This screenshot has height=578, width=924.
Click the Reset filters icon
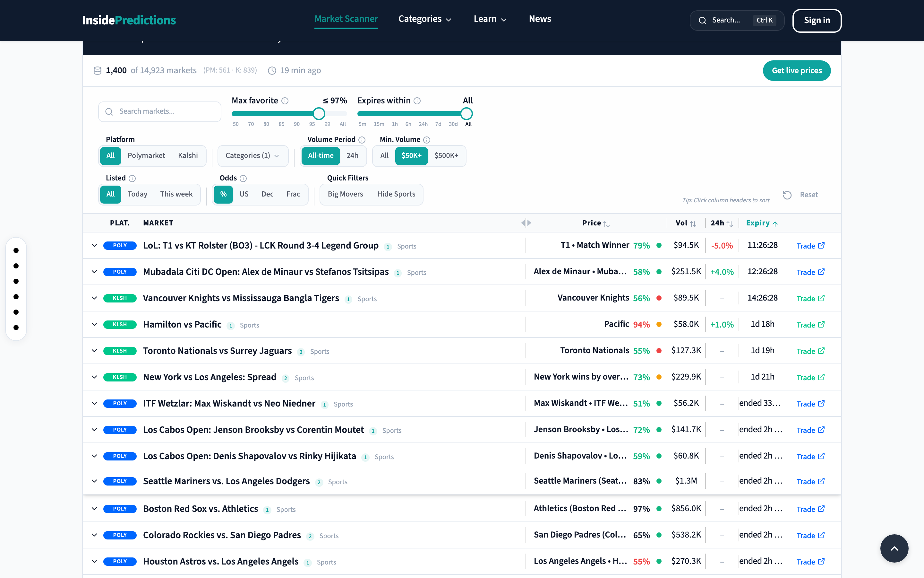(787, 195)
